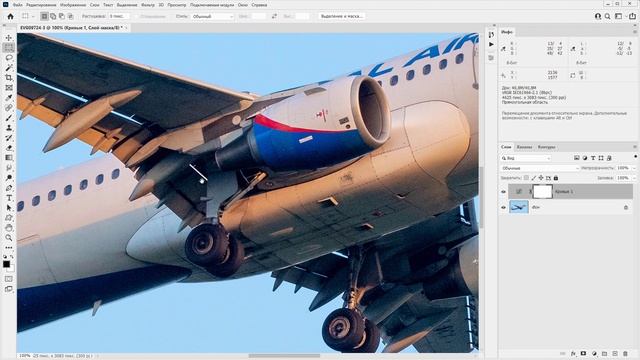Select the Dodge tool
The width and height of the screenshot is (640, 360).
click(9, 178)
